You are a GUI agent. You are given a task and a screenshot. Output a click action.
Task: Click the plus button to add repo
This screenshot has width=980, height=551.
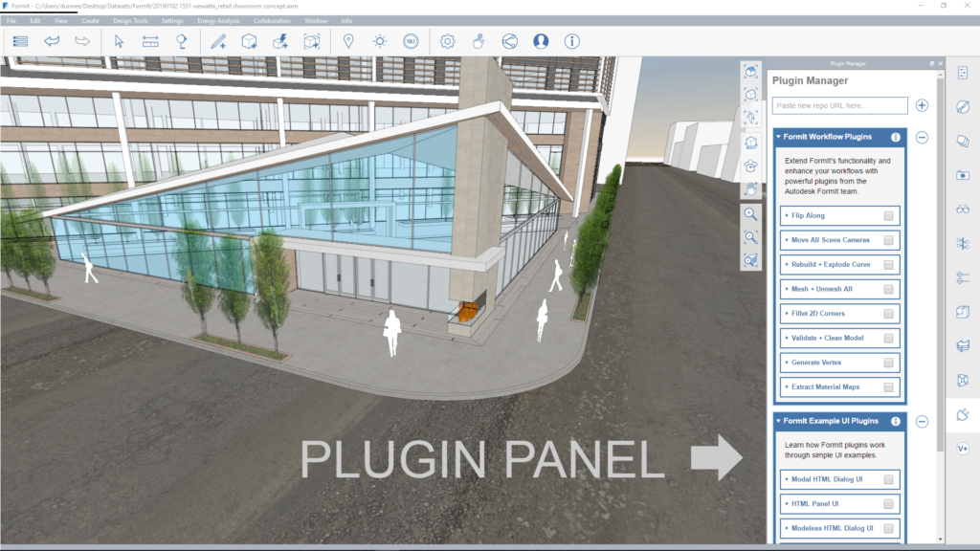(x=922, y=105)
